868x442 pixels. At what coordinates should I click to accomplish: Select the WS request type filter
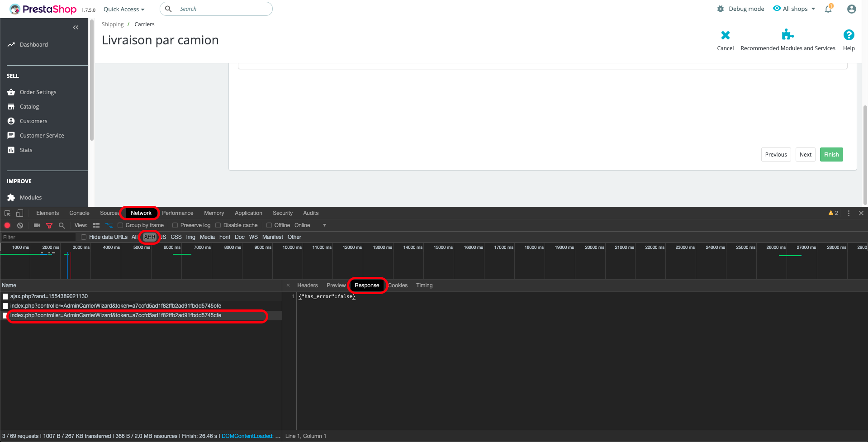253,237
